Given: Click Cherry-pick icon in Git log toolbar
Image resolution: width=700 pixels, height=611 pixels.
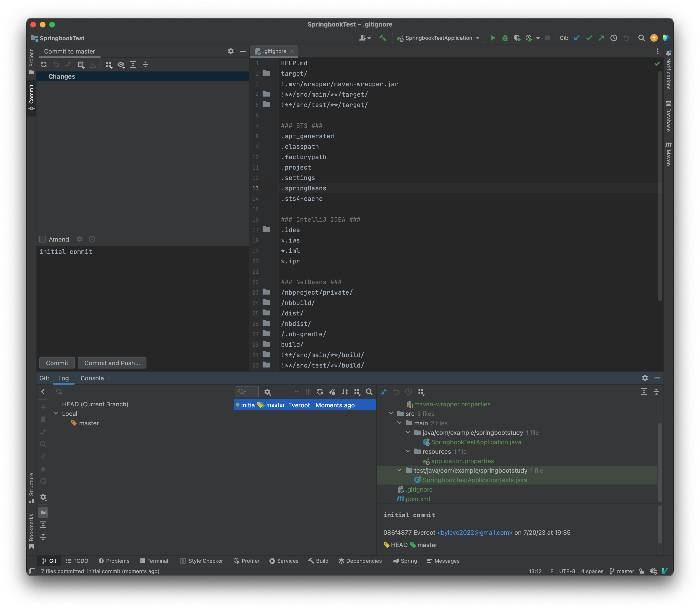Looking at the screenshot, I should 332,392.
